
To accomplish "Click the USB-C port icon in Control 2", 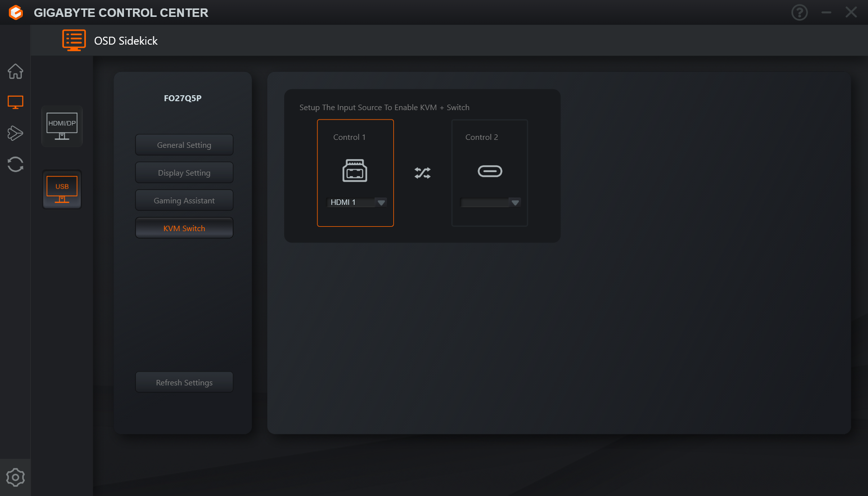I will pos(490,171).
